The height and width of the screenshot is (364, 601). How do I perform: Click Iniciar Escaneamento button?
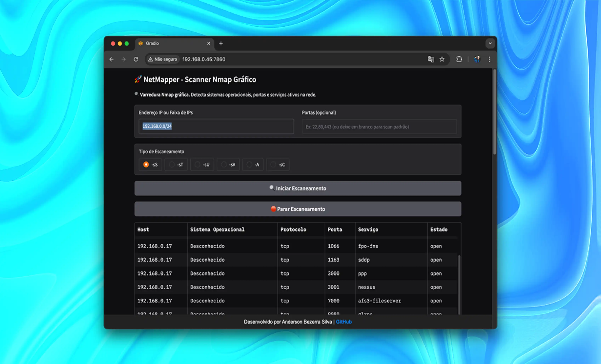tap(298, 188)
